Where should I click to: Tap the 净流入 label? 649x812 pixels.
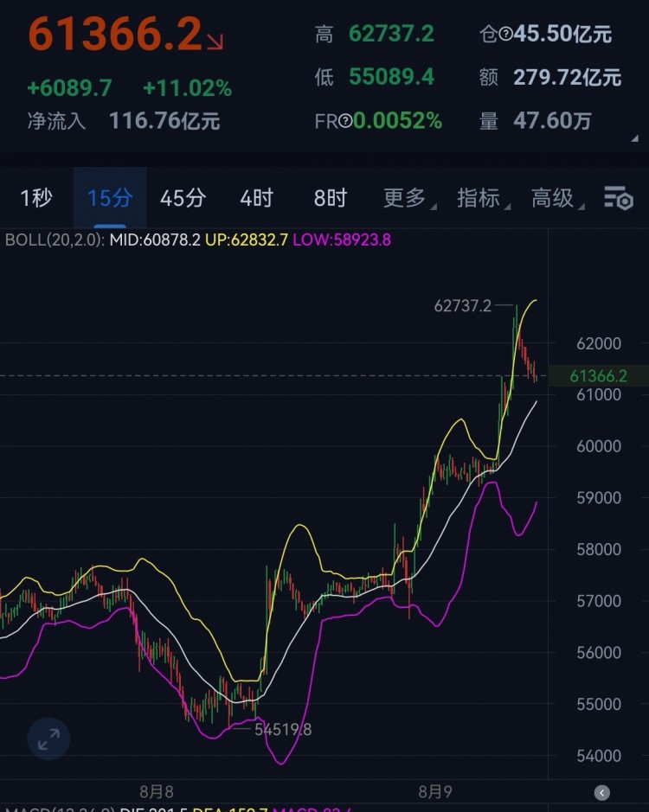coord(56,121)
